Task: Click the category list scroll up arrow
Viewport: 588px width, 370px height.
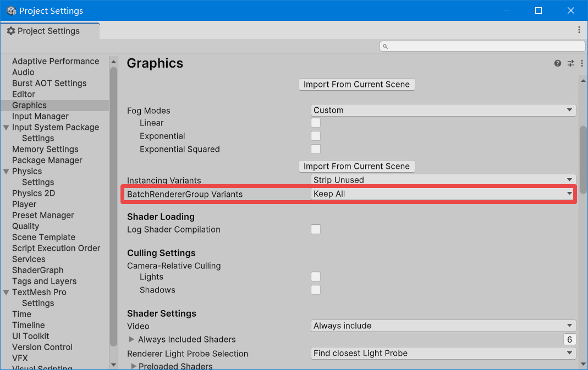Action: coord(113,62)
